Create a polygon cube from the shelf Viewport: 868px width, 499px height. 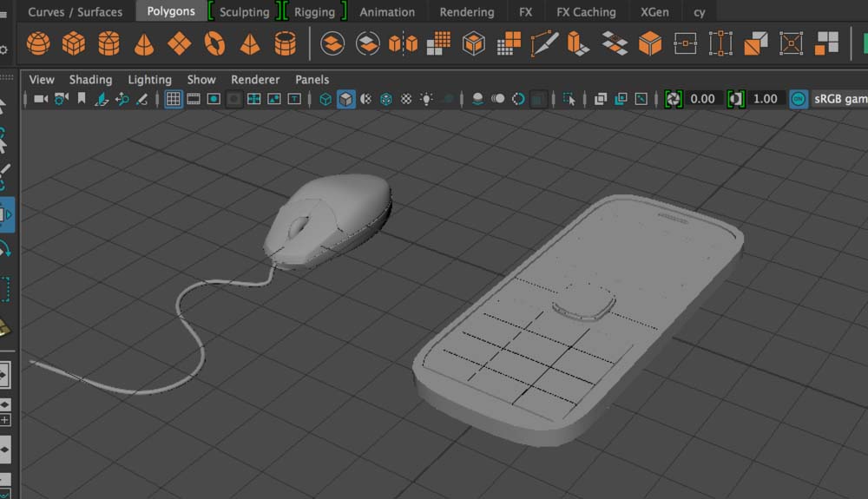pos(74,43)
